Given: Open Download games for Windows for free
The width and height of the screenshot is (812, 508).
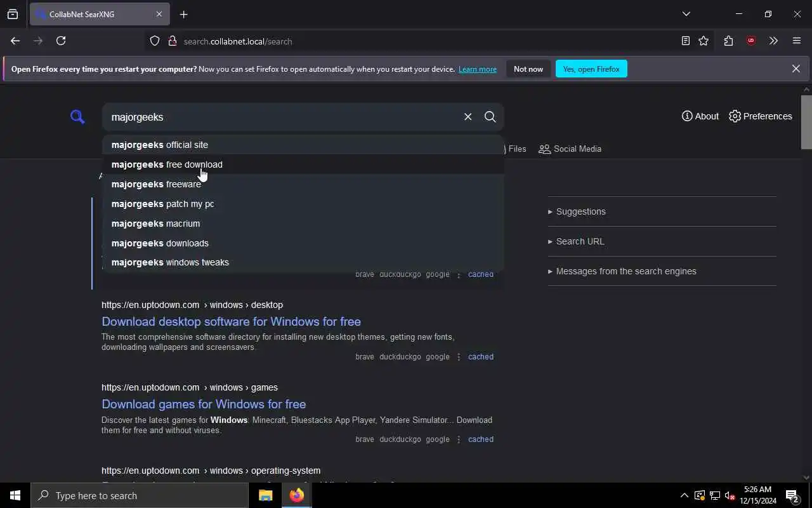Looking at the screenshot, I should [204, 404].
